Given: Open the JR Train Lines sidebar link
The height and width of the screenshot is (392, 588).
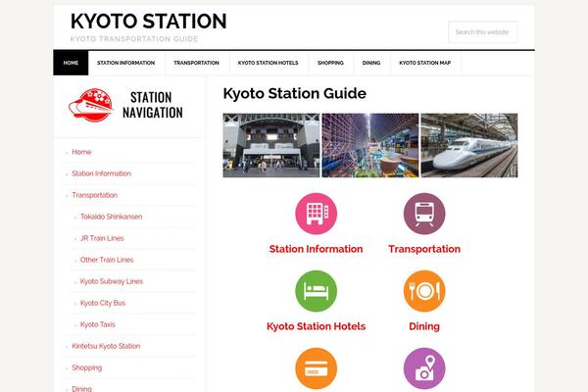Looking at the screenshot, I should tap(102, 238).
